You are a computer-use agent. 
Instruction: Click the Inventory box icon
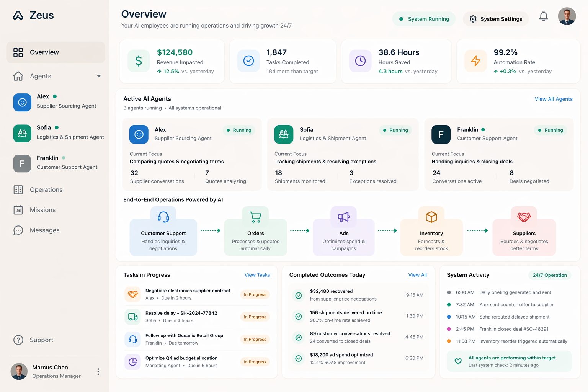tap(431, 217)
